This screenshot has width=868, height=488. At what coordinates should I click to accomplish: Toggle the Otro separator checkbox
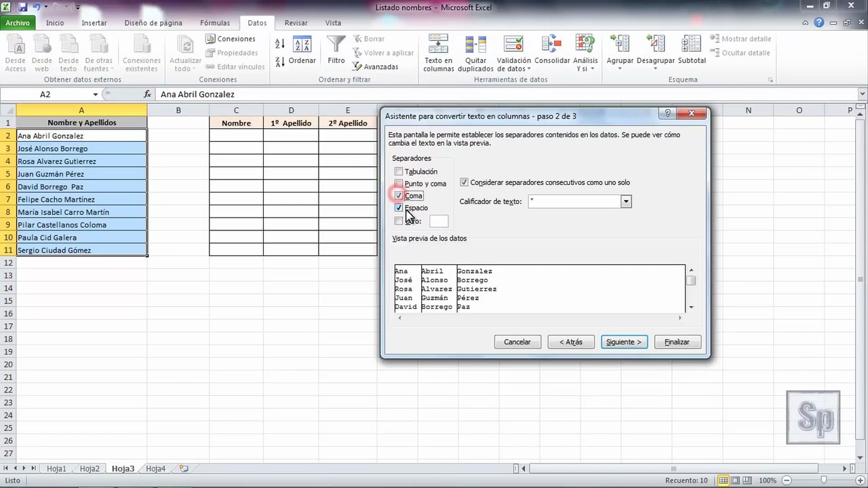click(x=399, y=221)
